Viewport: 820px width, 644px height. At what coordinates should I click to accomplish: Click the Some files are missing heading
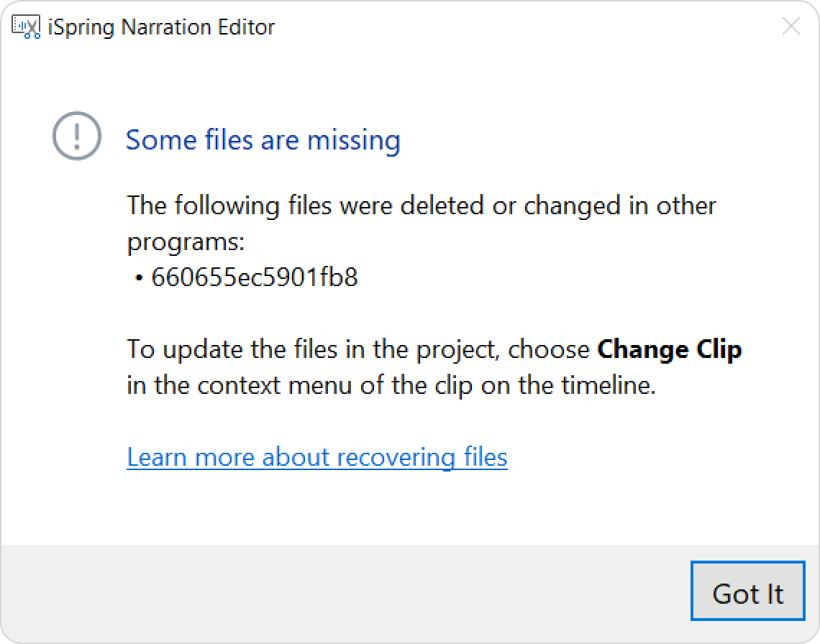263,140
